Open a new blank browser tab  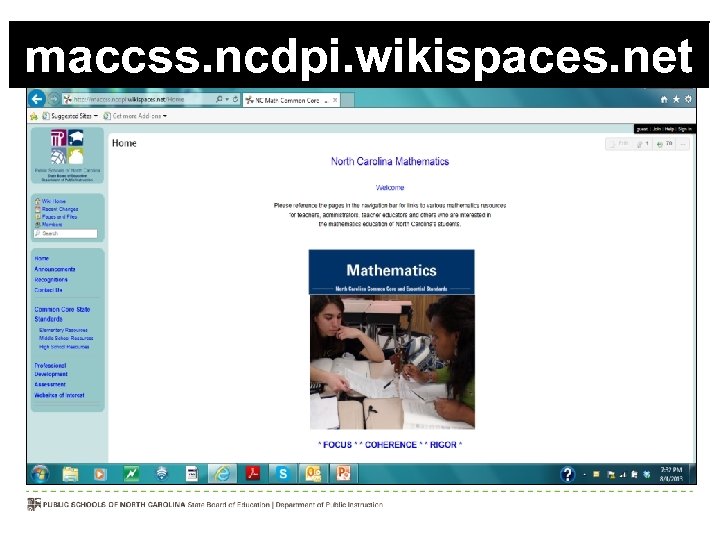(x=348, y=100)
